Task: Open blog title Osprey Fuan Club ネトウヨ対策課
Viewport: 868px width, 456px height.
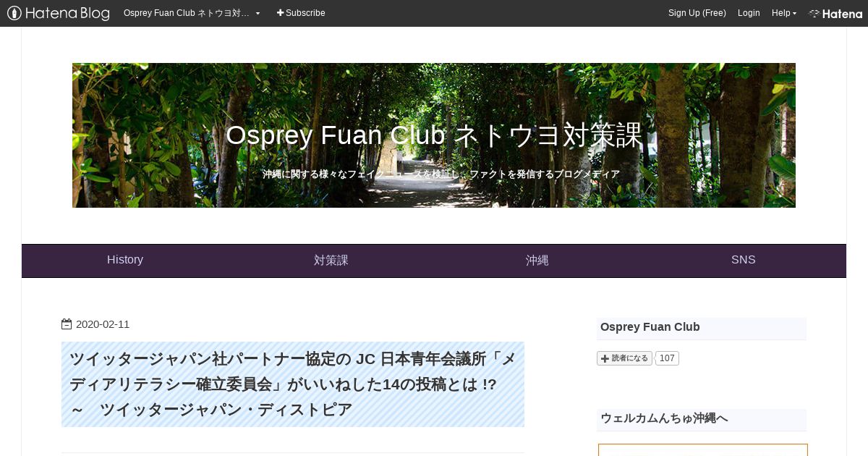Action: (x=434, y=135)
